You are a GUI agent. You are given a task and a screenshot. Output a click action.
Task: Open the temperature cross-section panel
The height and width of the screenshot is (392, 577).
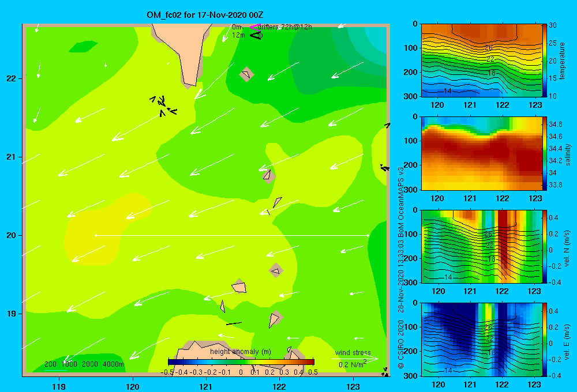(481, 61)
